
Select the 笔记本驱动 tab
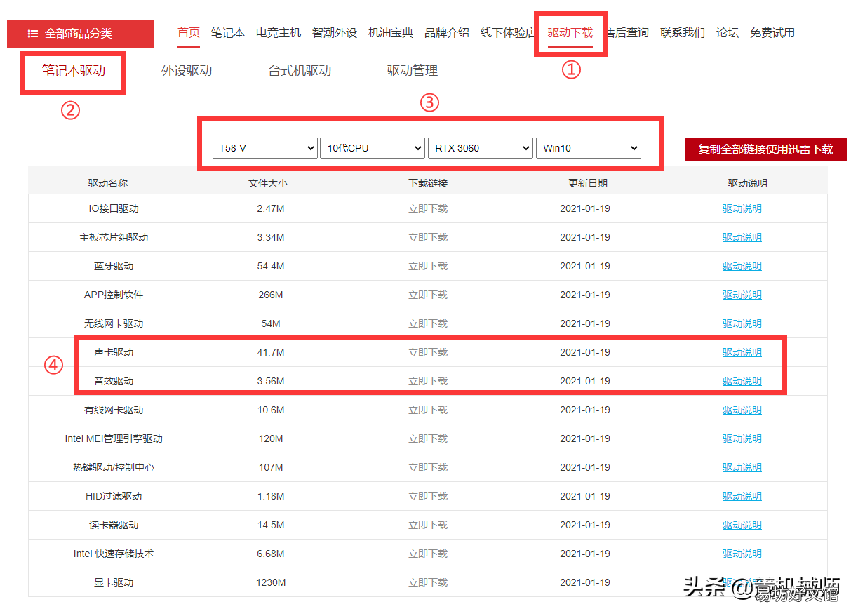point(74,70)
